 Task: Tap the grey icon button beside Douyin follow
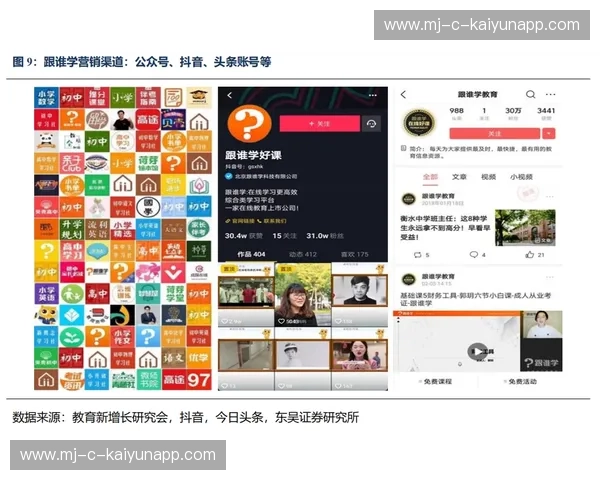(372, 124)
